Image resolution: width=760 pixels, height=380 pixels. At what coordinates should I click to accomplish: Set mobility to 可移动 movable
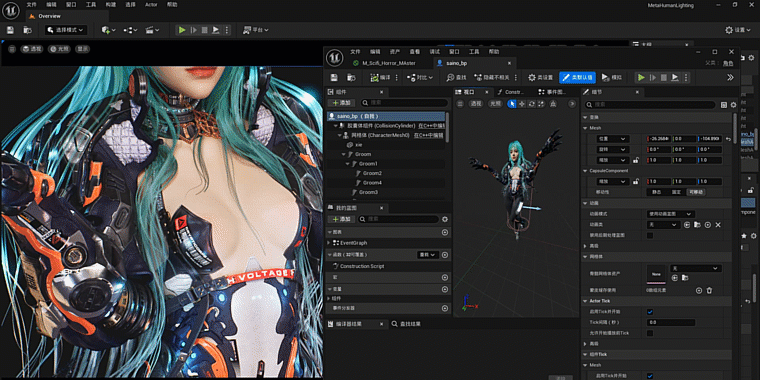coord(696,192)
